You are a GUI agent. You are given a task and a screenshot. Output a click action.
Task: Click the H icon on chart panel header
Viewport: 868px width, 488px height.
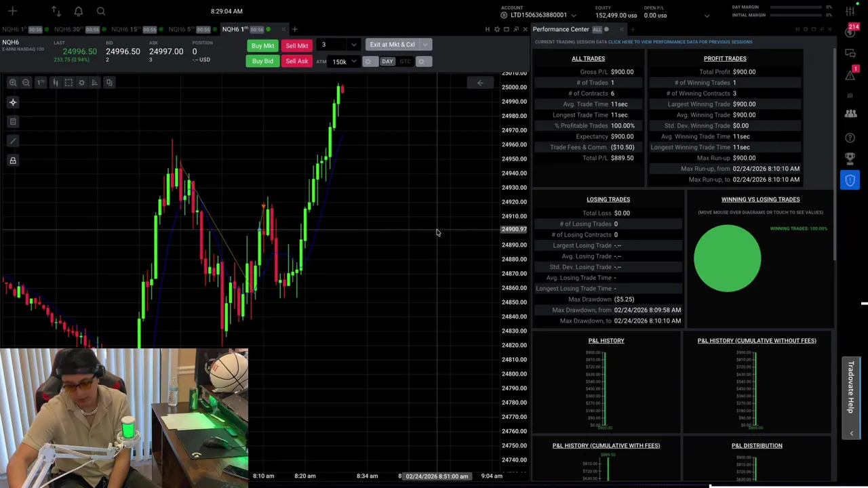click(x=487, y=29)
